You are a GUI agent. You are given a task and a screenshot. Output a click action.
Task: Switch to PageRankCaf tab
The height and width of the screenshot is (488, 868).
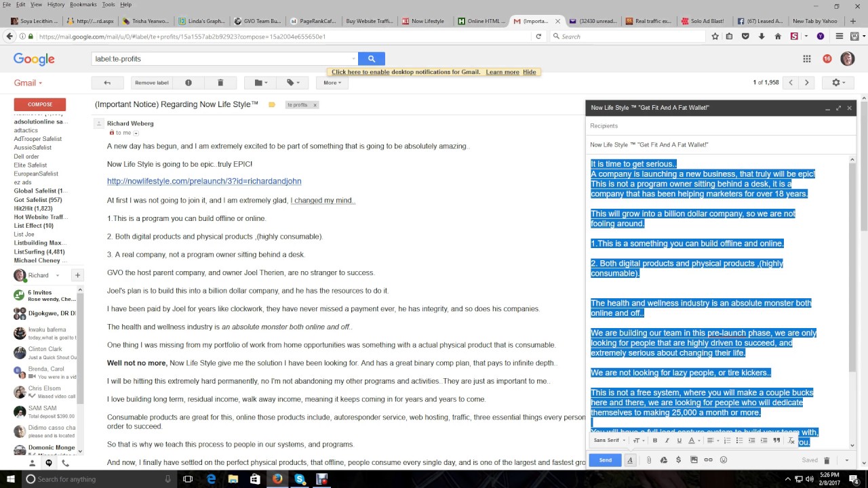click(313, 21)
